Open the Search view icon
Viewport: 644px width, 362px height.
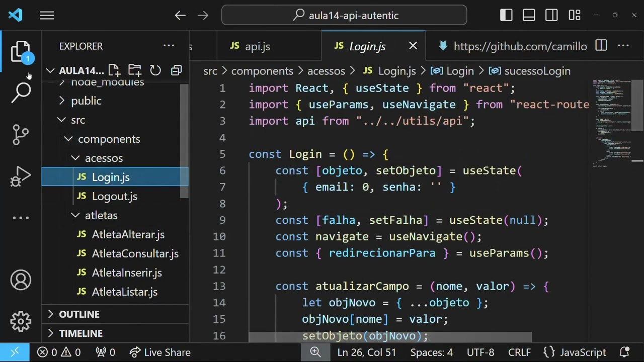tap(21, 93)
